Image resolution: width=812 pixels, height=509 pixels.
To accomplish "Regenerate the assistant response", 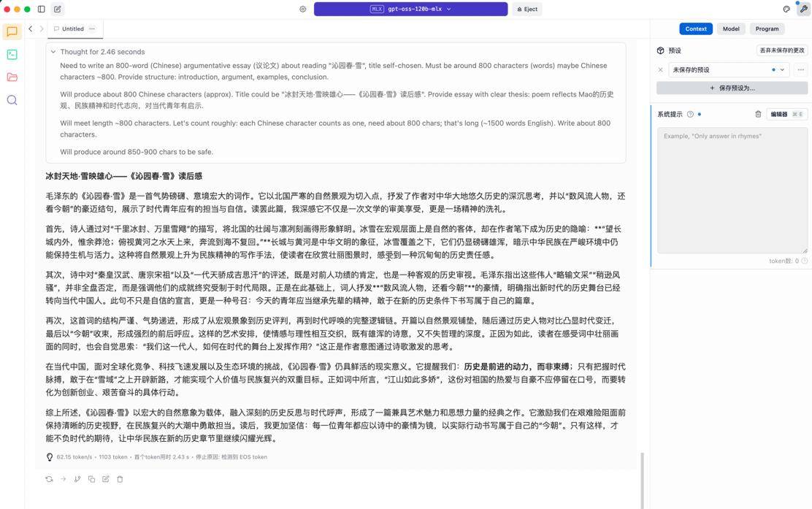I will [49, 479].
